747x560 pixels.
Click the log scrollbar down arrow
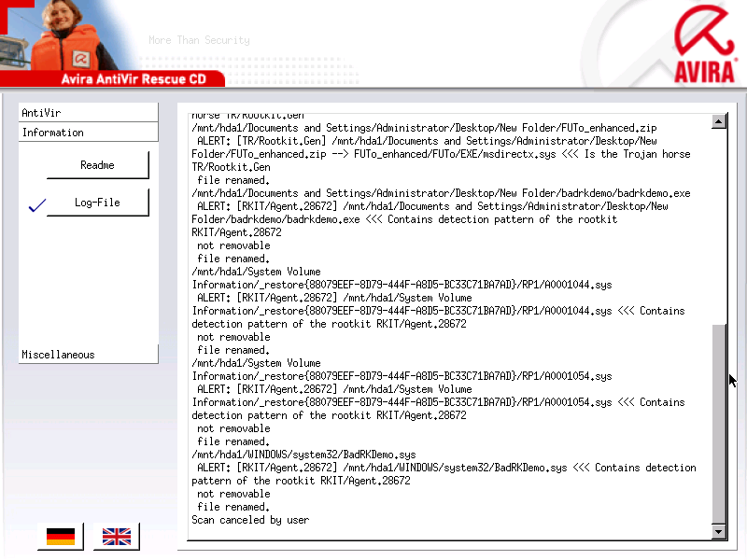718,531
